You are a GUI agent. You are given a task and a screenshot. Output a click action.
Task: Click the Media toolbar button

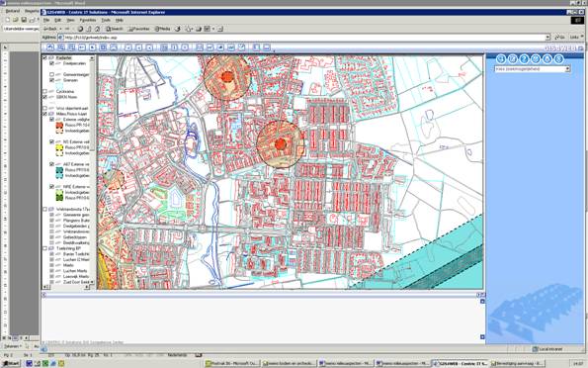click(163, 29)
